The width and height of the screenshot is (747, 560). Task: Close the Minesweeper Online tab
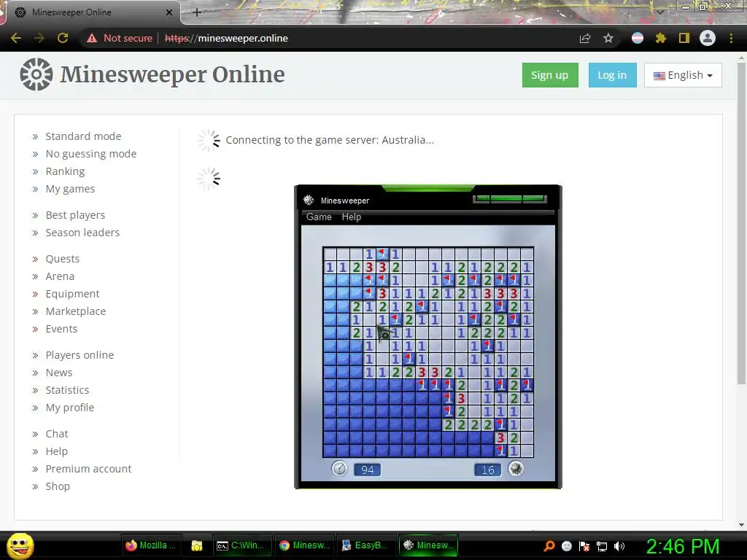[x=169, y=12]
